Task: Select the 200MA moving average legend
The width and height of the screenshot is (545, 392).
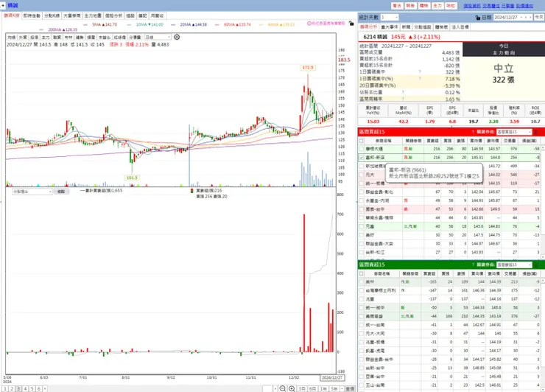Action: click(x=58, y=30)
